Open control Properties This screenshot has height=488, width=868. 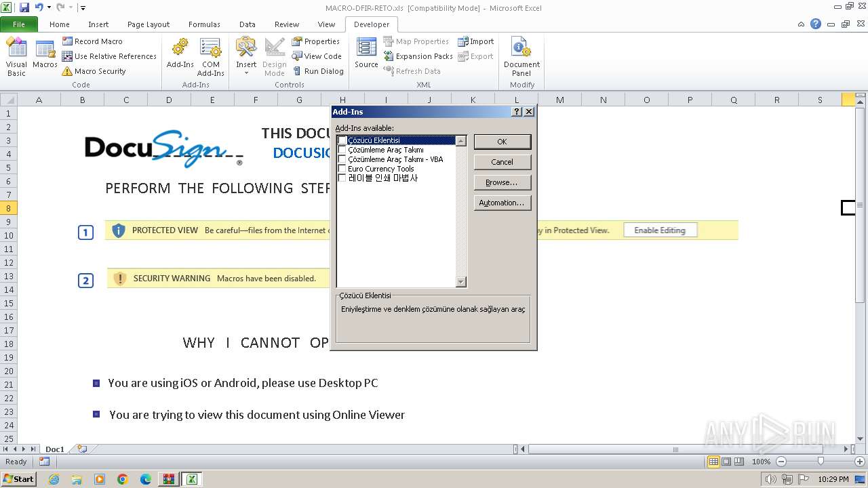[x=316, y=41]
